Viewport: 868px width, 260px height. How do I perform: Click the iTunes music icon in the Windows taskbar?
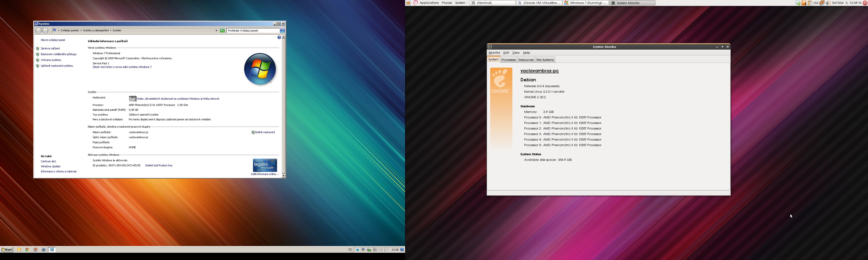44,250
